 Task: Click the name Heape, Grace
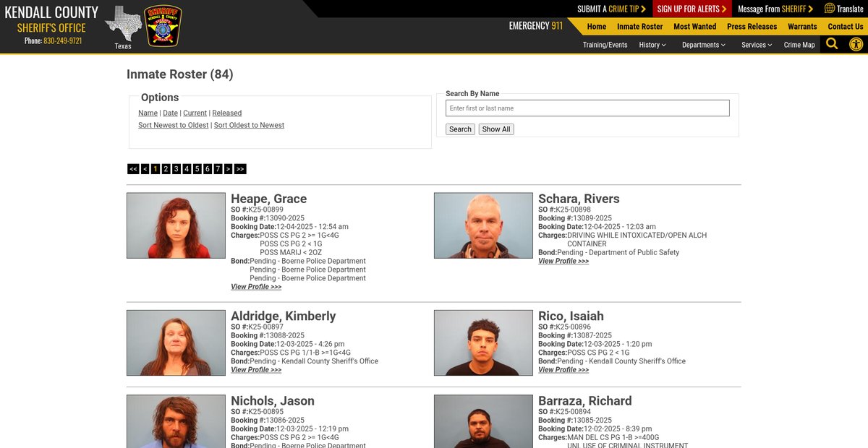[x=268, y=199]
